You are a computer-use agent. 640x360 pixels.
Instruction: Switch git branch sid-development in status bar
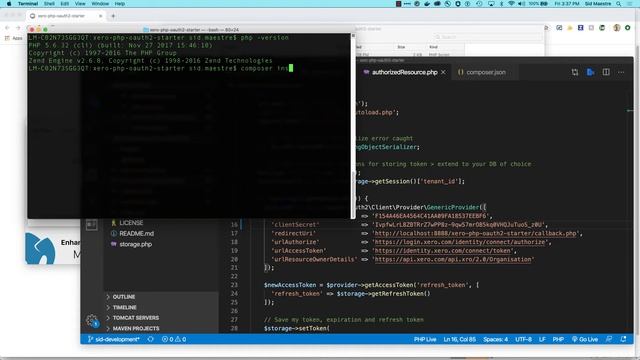[x=114, y=340]
